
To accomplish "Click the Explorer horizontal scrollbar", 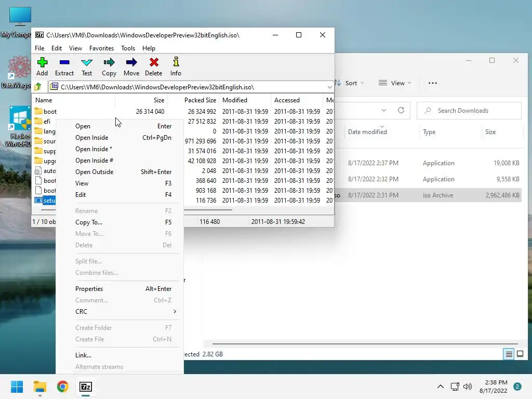I will tap(365, 344).
